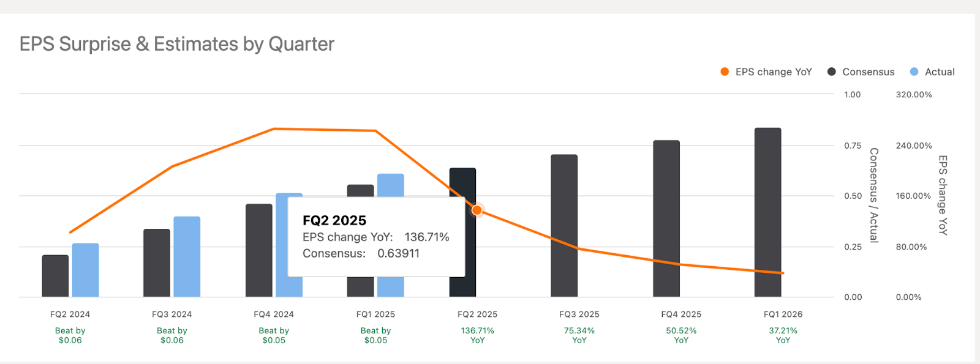Click the FQ4 2024 quarter label
980x364 pixels.
pyautogui.click(x=274, y=314)
